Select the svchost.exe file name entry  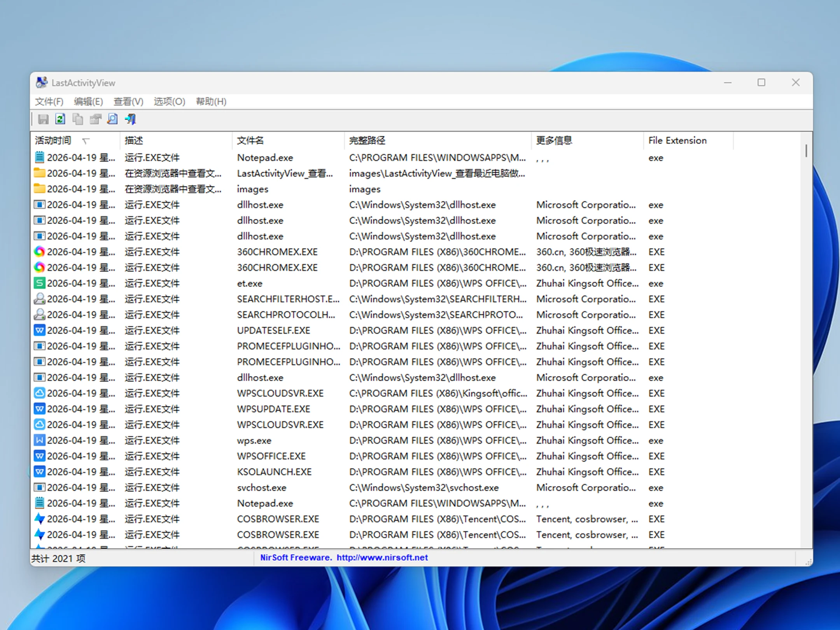pyautogui.click(x=261, y=487)
